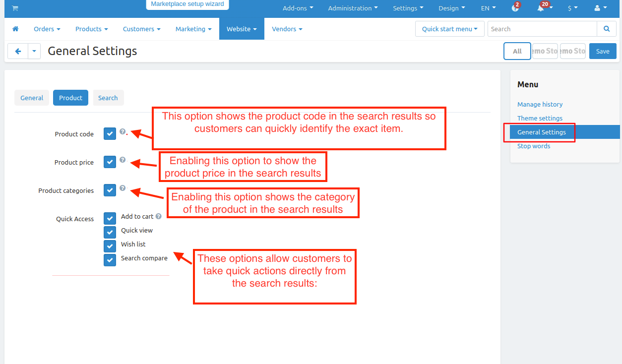Screen dimensions: 622x364
Task: Go to dashboard via home icon
Action: pyautogui.click(x=15, y=29)
